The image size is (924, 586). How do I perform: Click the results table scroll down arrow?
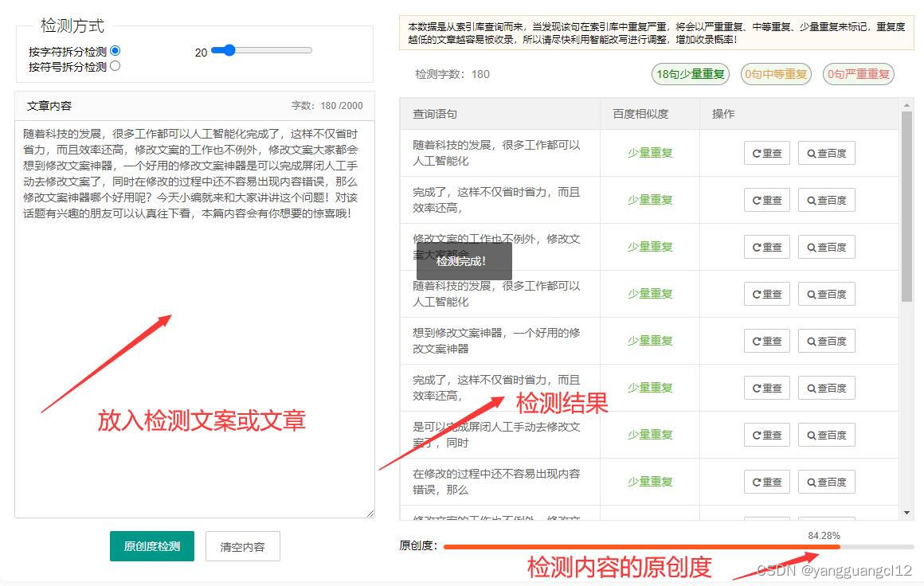pyautogui.click(x=906, y=513)
